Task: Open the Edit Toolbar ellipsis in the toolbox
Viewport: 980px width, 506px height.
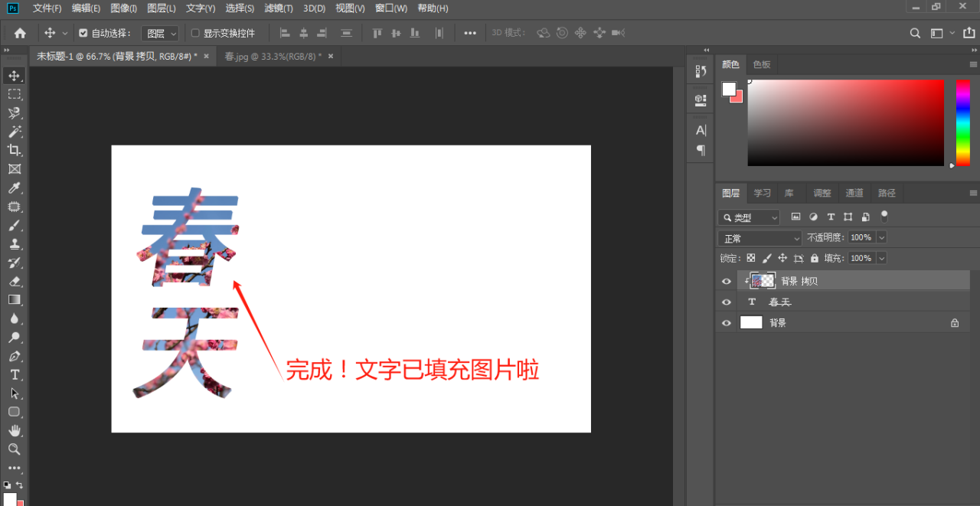Action: point(14,468)
